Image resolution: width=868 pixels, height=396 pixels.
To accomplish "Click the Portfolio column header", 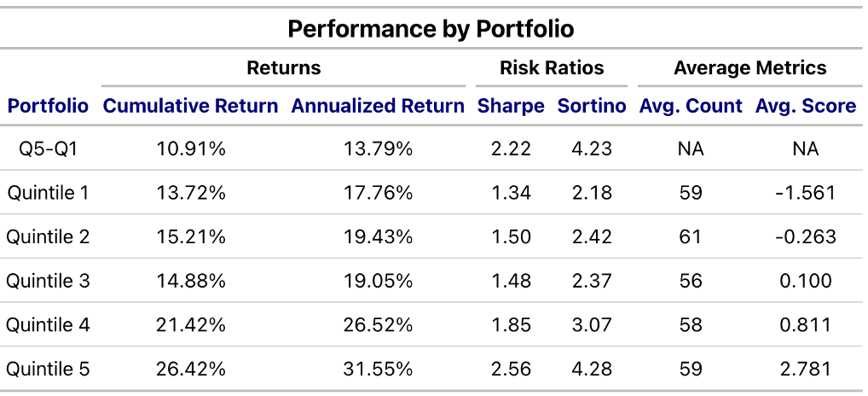I will pos(48,107).
